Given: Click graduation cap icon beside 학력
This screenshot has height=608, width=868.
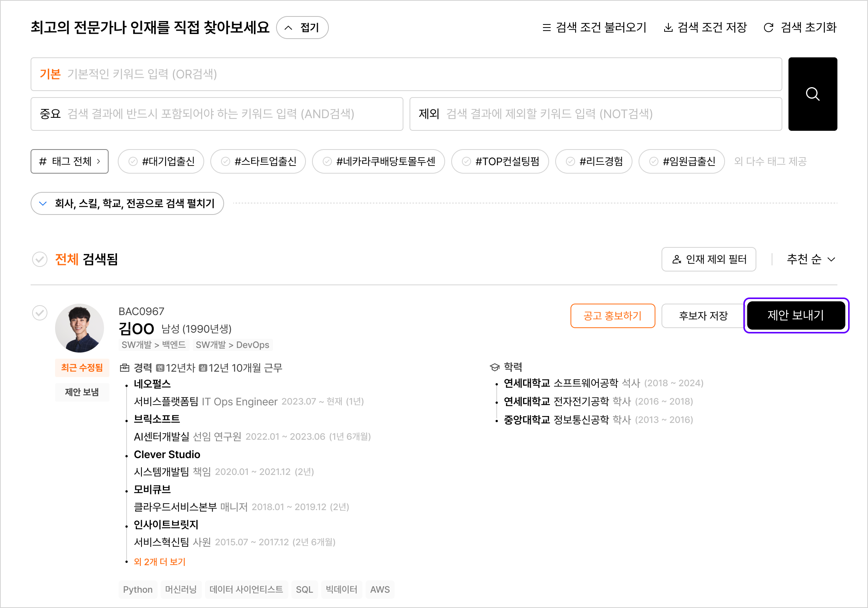Looking at the screenshot, I should click(495, 367).
